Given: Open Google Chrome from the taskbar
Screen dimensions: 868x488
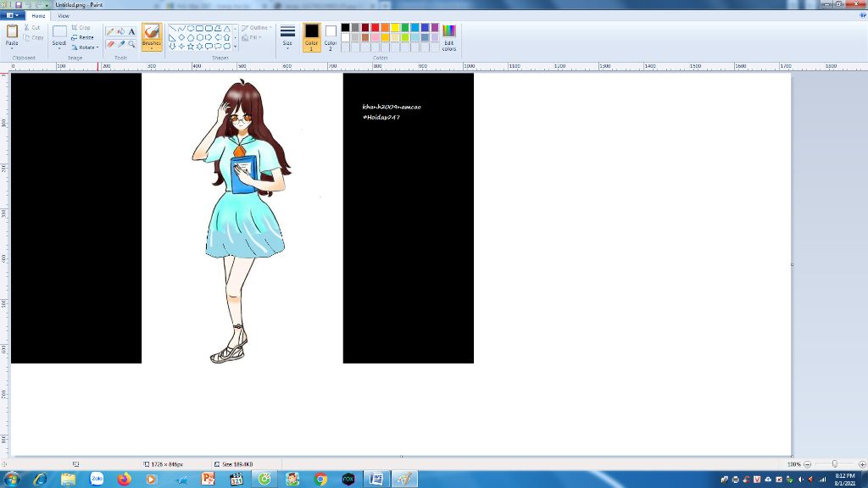Looking at the screenshot, I should point(320,480).
